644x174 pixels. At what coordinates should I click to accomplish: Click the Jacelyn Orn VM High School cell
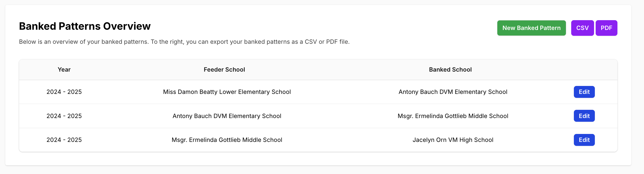tap(453, 140)
